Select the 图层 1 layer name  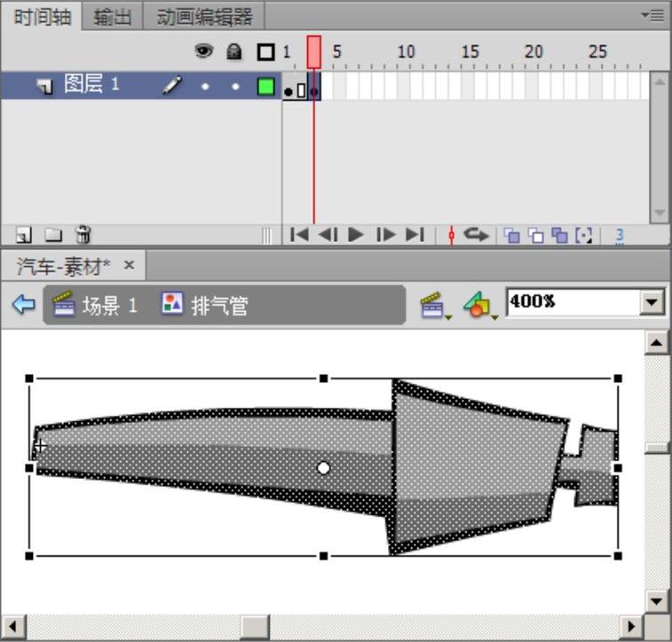pos(92,84)
